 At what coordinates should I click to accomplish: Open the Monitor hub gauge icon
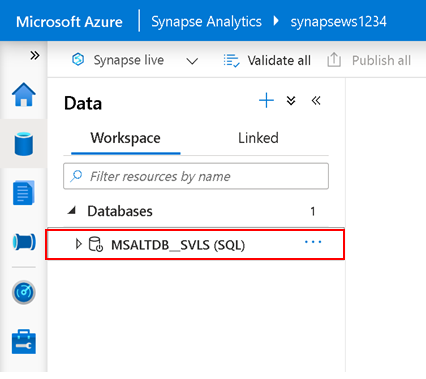(x=24, y=292)
